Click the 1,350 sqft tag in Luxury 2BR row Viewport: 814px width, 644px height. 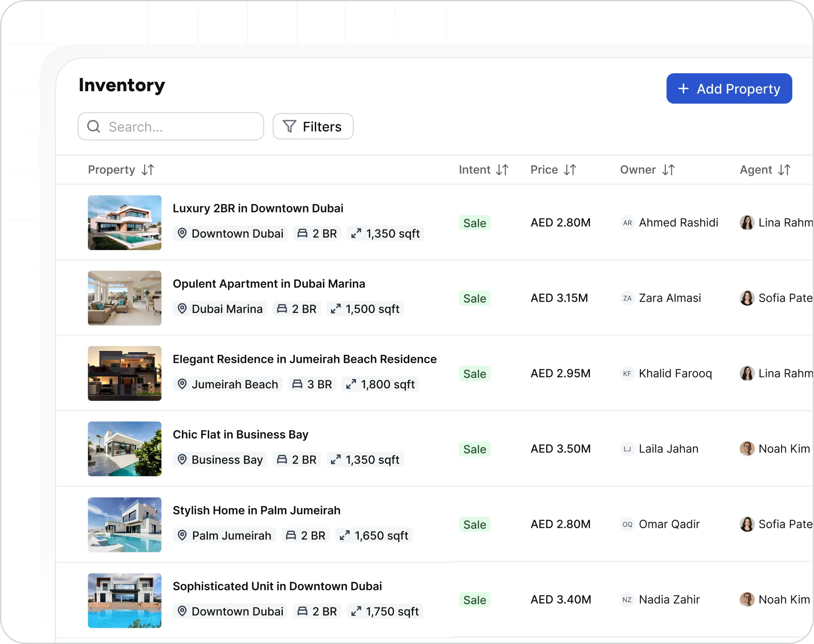click(385, 233)
